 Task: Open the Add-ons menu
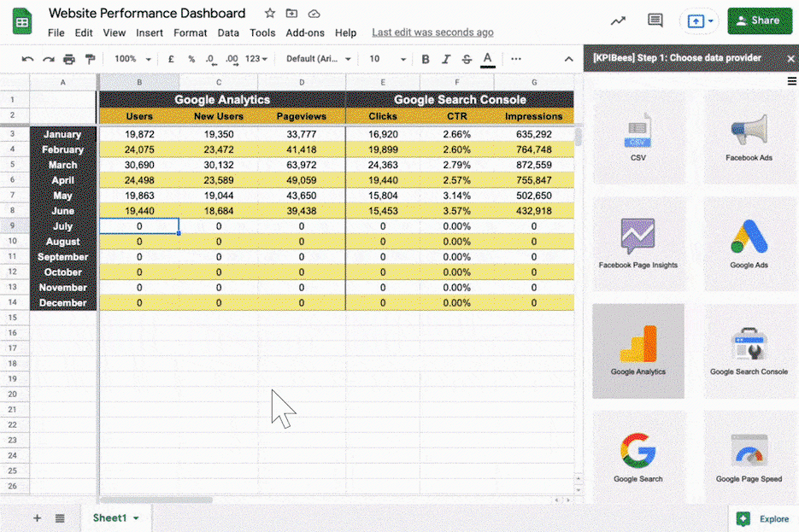tap(305, 32)
